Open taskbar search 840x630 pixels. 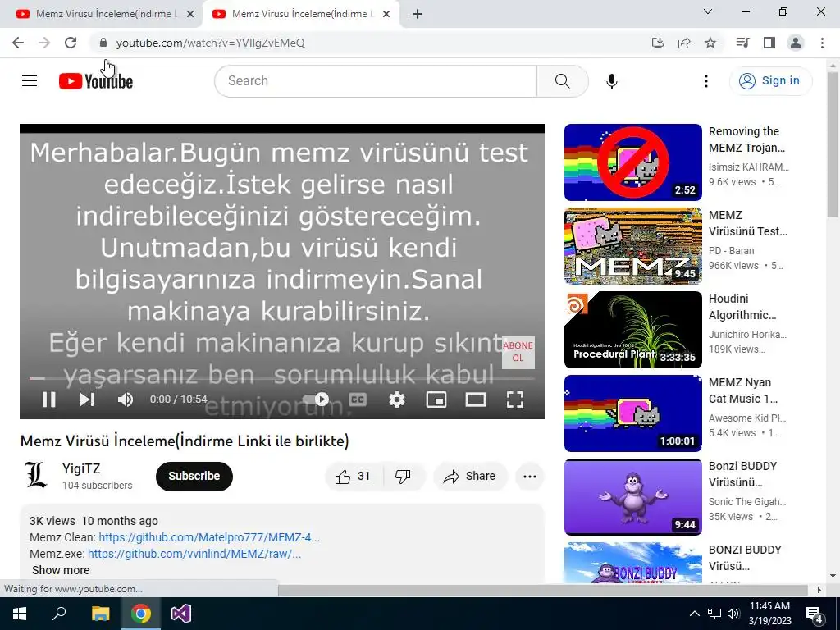click(x=59, y=614)
